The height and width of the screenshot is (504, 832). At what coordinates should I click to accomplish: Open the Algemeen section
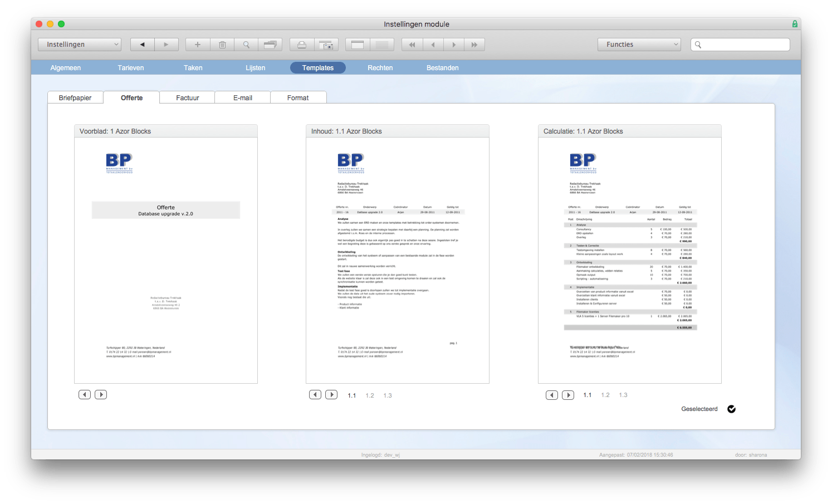tap(66, 68)
